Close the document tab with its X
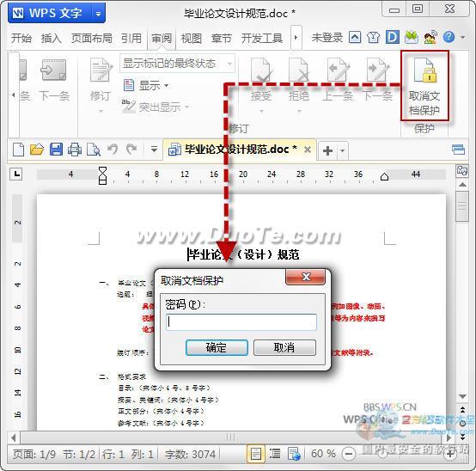This screenshot has width=476, height=471. click(x=308, y=150)
